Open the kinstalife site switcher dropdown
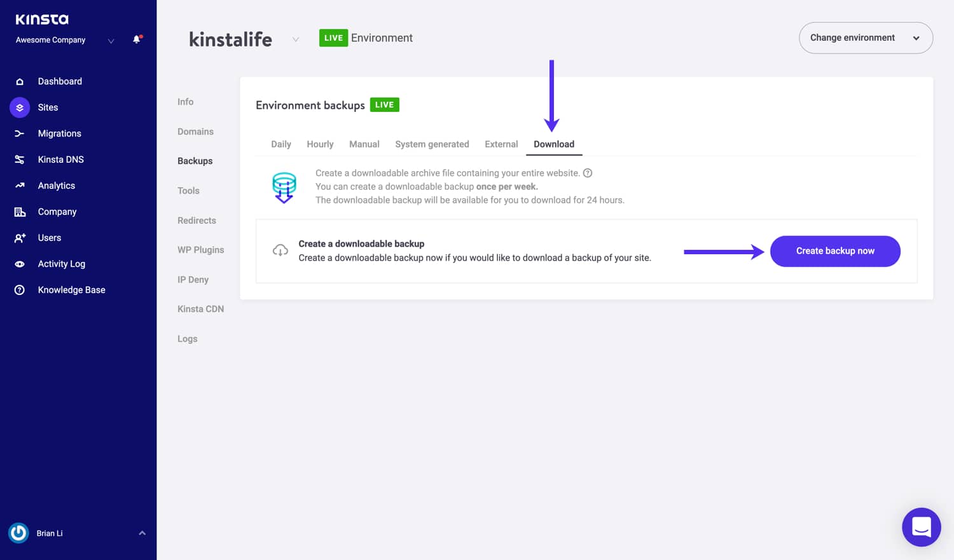Viewport: 954px width, 560px height. click(295, 39)
